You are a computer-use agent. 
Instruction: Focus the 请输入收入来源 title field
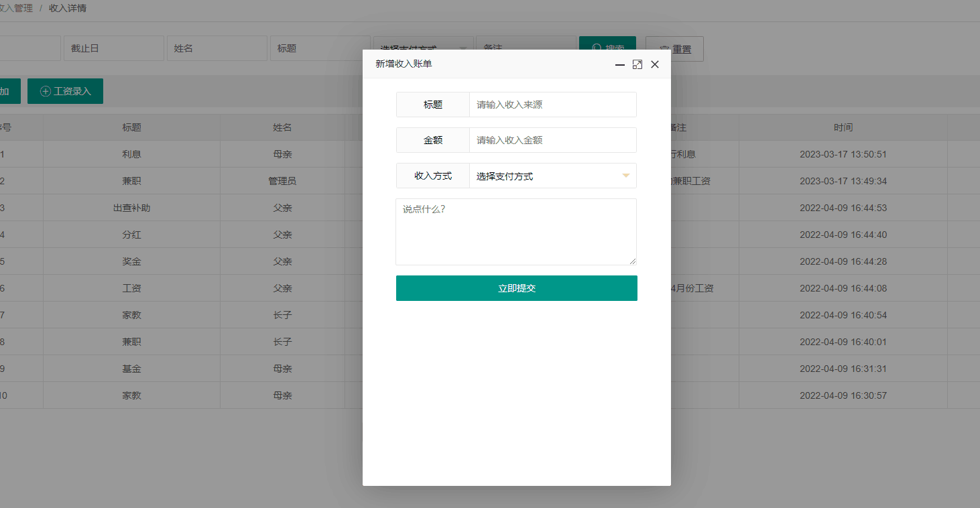(552, 104)
